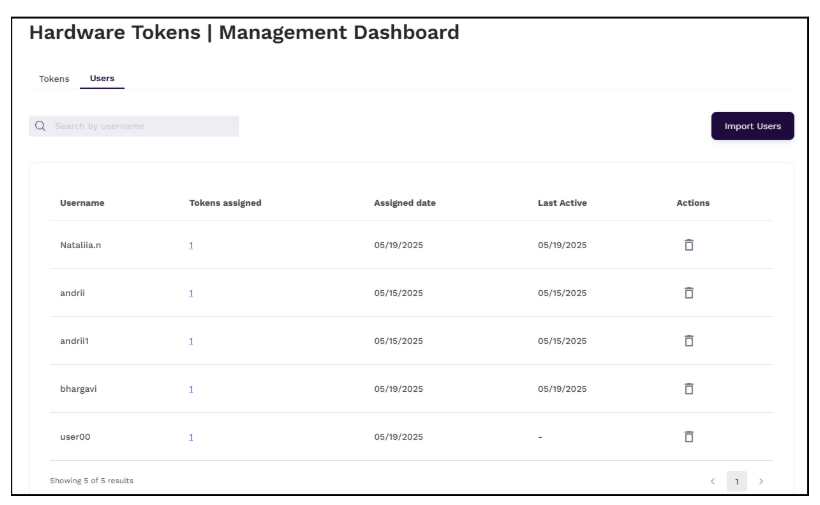Click the Last Active column header

[x=562, y=203]
